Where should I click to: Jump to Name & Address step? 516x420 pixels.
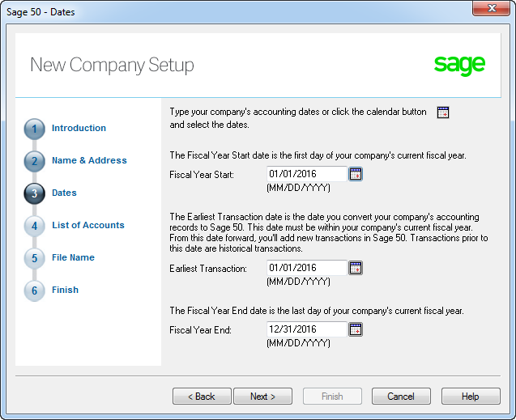point(89,160)
